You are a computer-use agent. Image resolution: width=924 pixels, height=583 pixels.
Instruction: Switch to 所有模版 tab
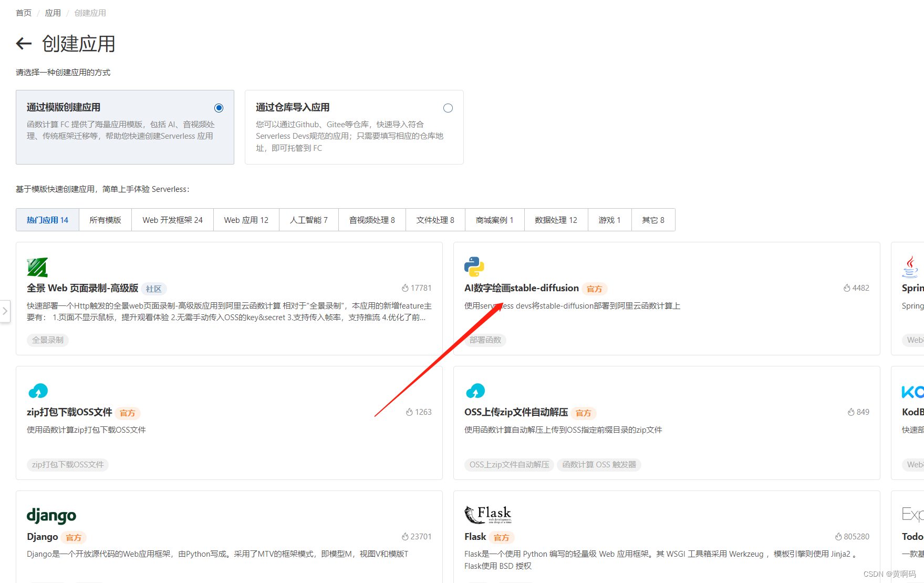pyautogui.click(x=105, y=220)
